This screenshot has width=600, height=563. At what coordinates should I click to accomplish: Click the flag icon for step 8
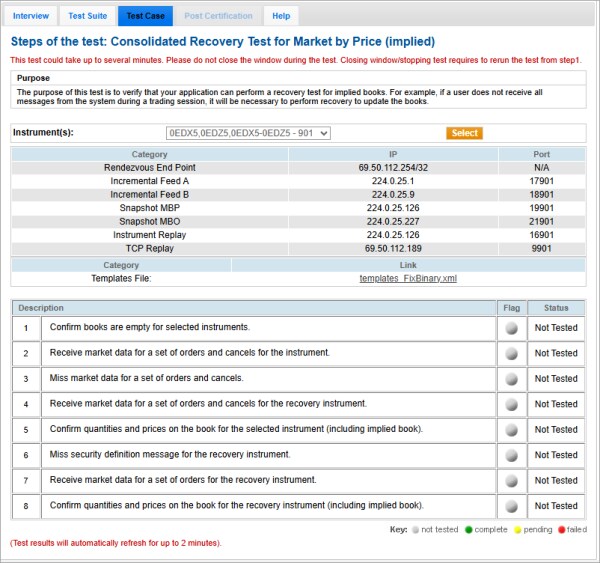click(511, 506)
